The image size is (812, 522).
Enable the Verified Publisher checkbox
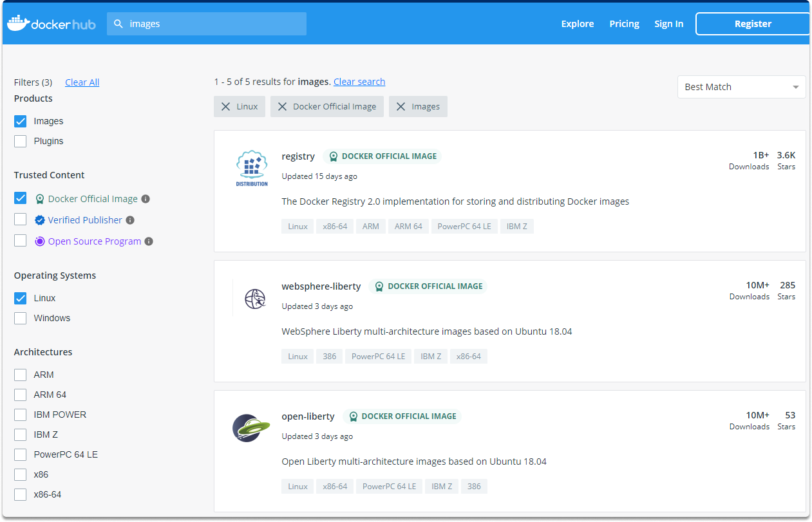pos(21,219)
